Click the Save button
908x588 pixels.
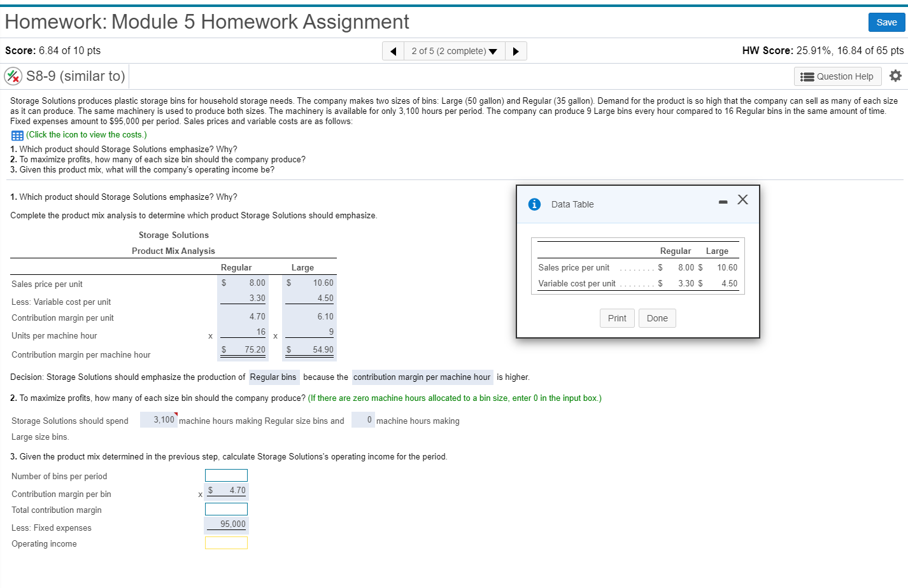[886, 22]
